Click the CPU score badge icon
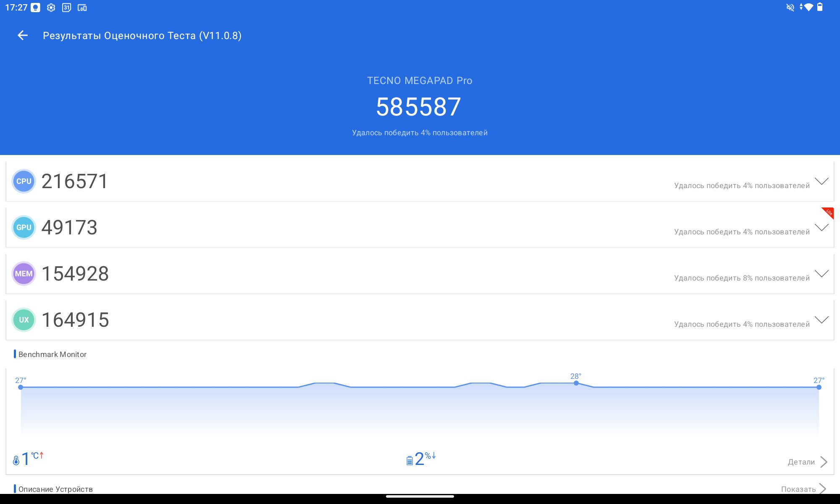Viewport: 840px width, 504px height. point(24,181)
